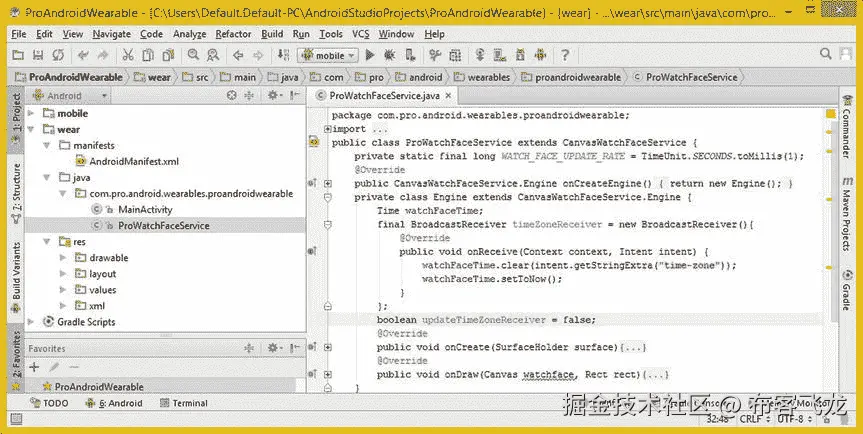
Task: Click the Find magnifier icon
Action: click(x=193, y=55)
